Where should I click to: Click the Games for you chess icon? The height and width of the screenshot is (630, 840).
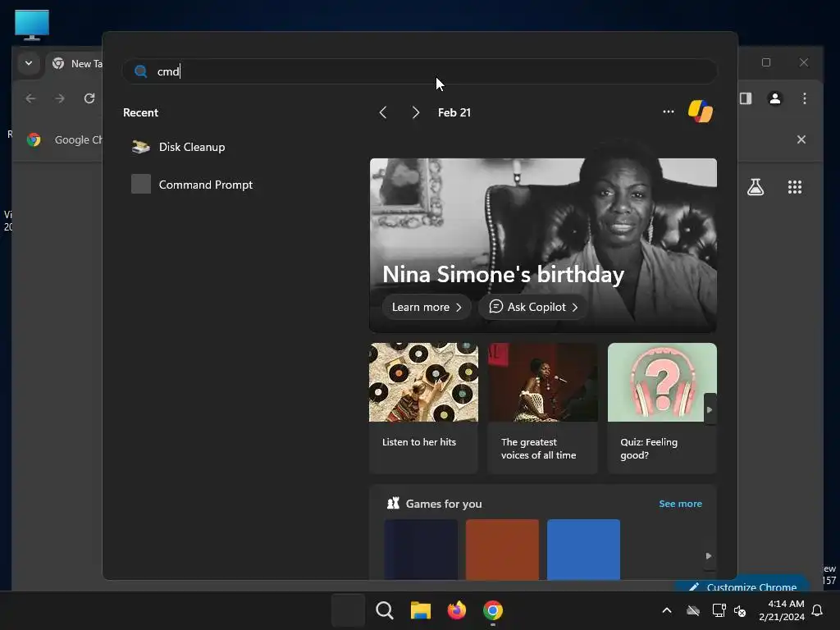[393, 503]
